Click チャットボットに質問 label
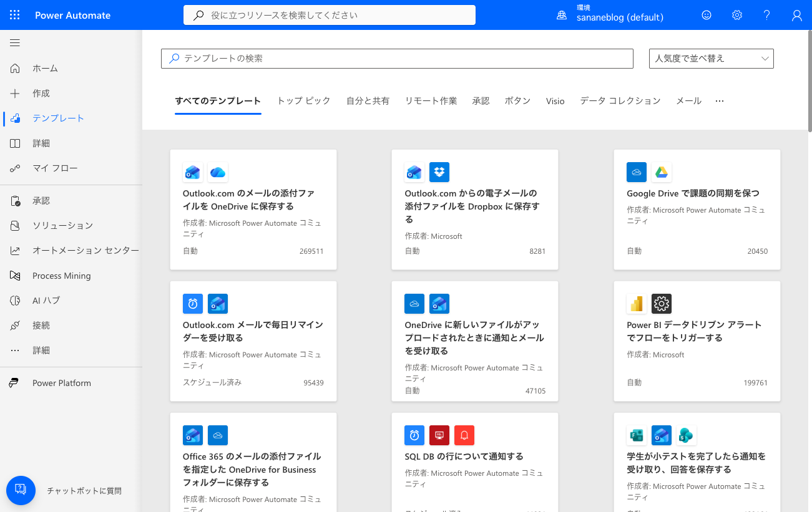The width and height of the screenshot is (812, 512). click(x=84, y=491)
